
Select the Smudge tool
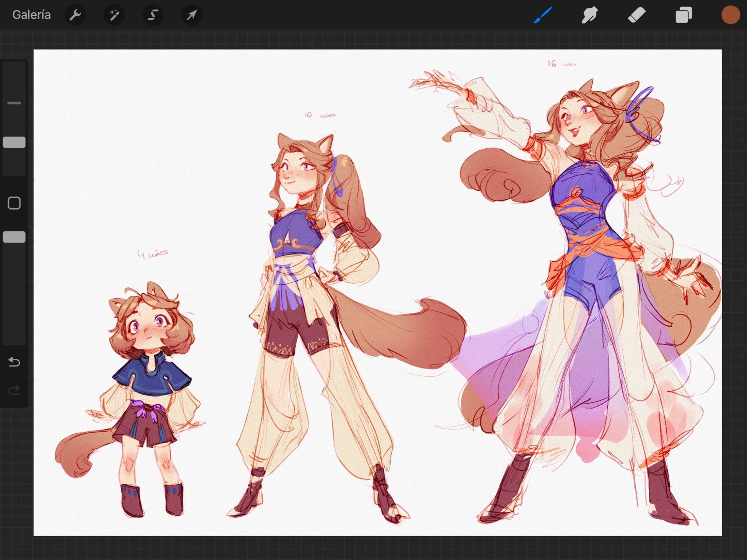589,15
